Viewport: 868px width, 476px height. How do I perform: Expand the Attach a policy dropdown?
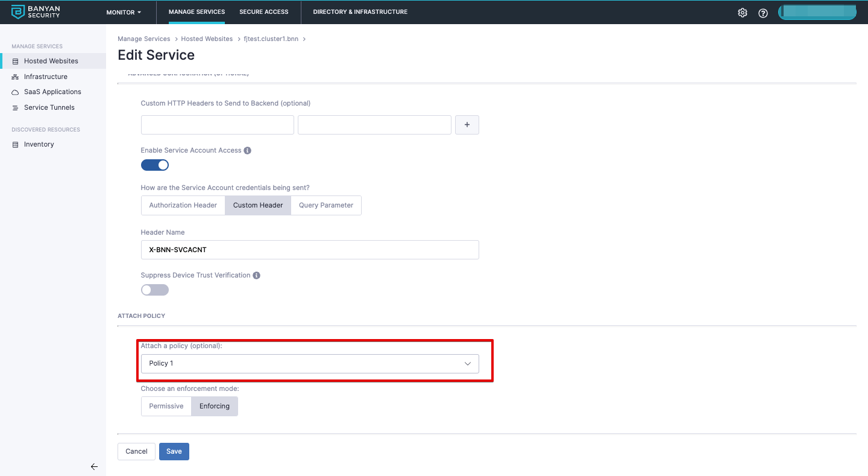tap(310, 363)
